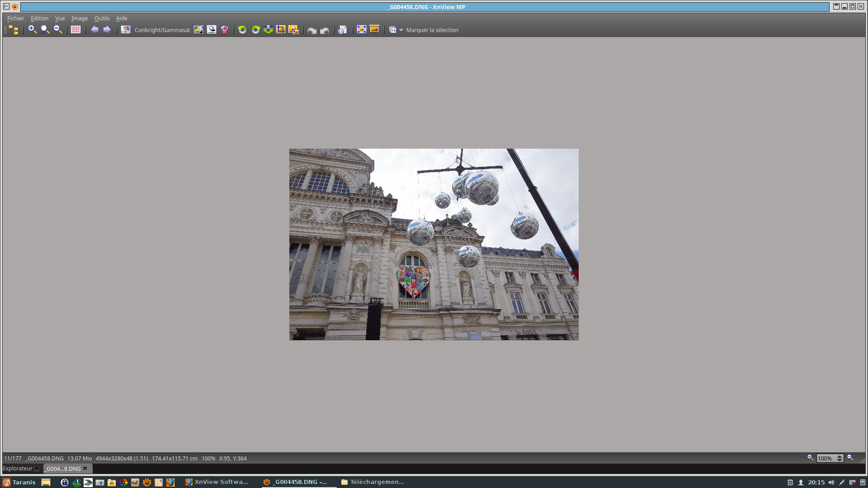868x488 pixels.
Task: Switch to the Explorateur tab
Action: point(18,469)
